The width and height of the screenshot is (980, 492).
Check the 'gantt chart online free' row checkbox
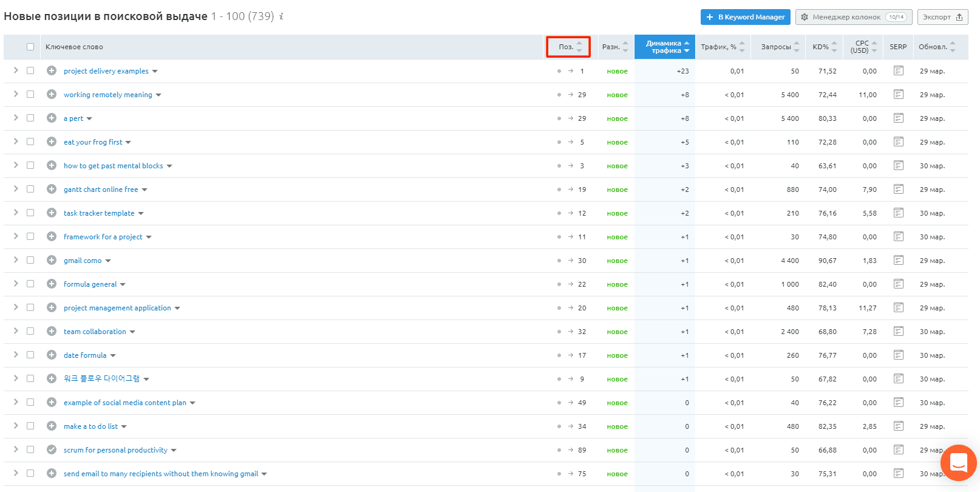pos(30,190)
